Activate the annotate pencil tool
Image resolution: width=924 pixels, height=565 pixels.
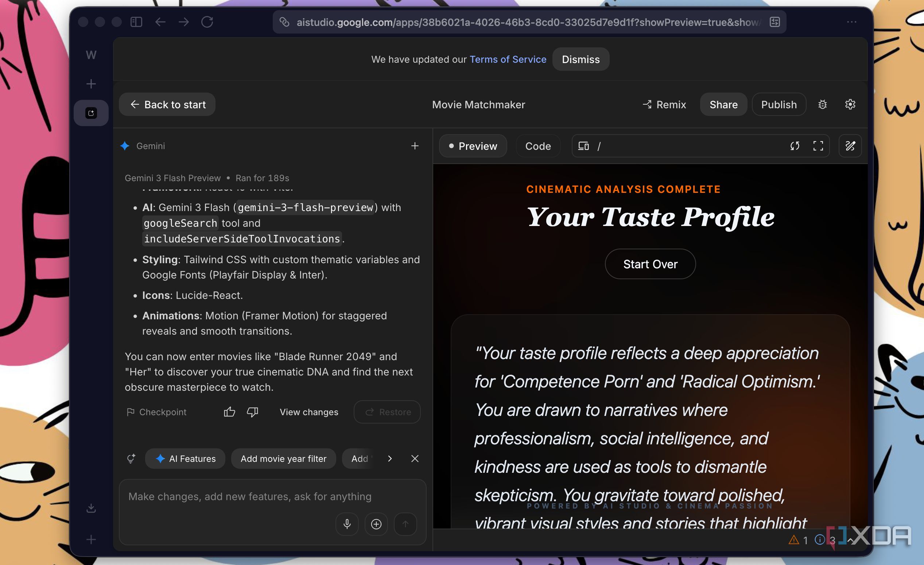tap(850, 146)
